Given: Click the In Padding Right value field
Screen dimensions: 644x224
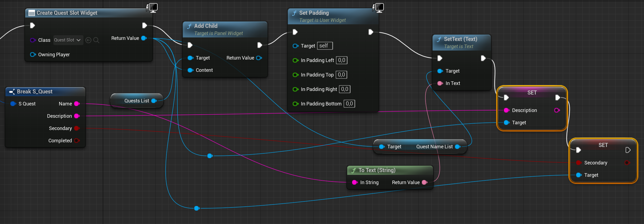Looking at the screenshot, I should (x=345, y=89).
